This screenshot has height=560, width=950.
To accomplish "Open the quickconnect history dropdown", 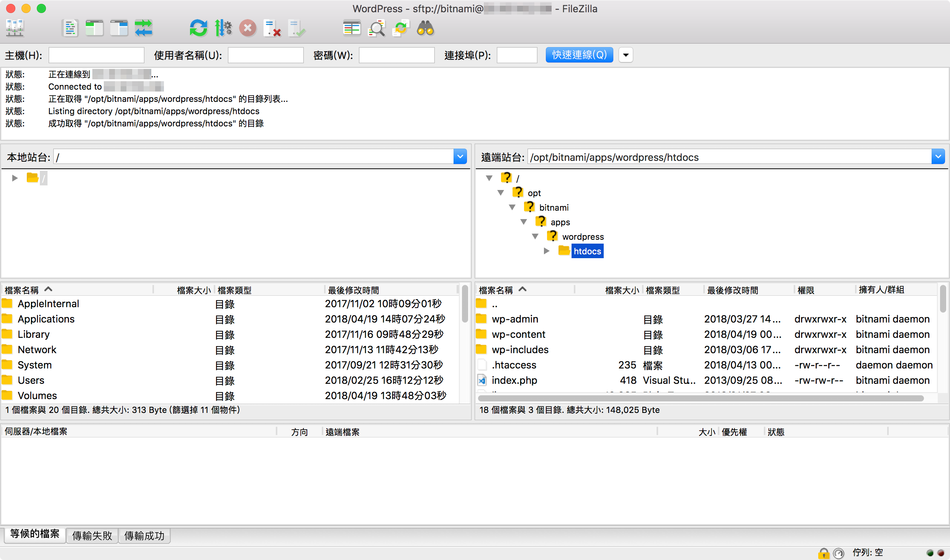I will coord(626,55).
